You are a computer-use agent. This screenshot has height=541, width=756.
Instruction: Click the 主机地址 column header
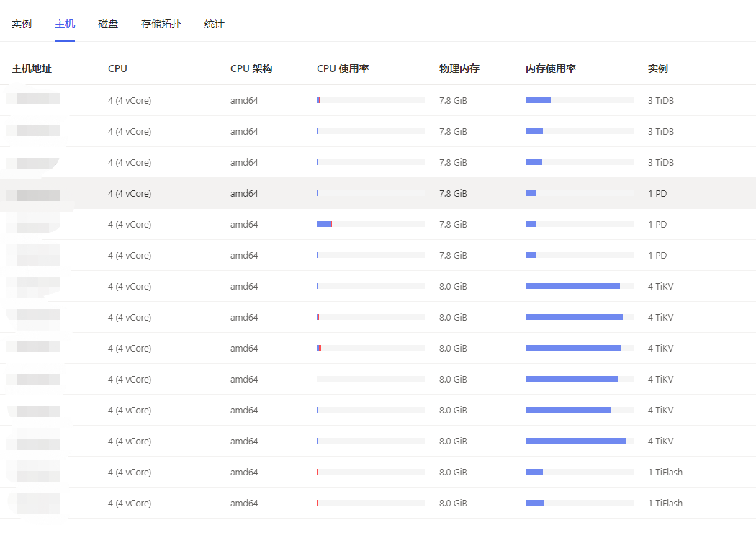[x=32, y=69]
